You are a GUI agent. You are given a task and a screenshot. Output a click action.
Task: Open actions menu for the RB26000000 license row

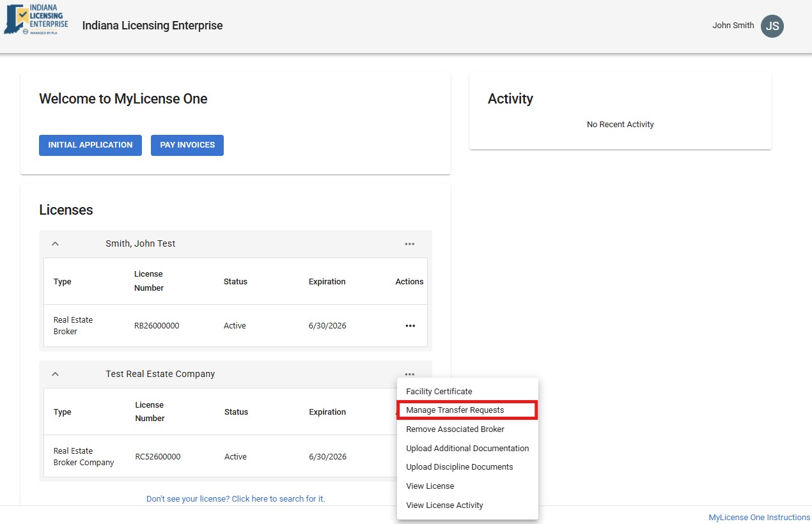[x=410, y=325]
